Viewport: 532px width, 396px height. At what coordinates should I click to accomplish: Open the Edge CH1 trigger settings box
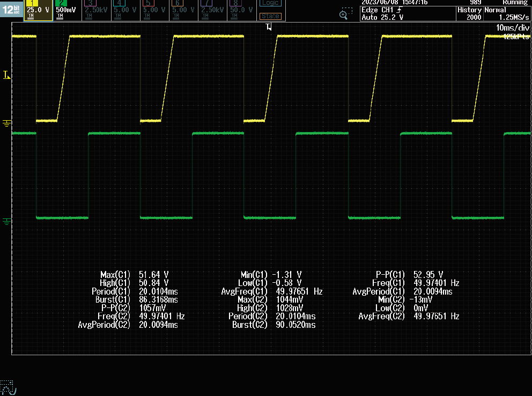[x=408, y=14]
